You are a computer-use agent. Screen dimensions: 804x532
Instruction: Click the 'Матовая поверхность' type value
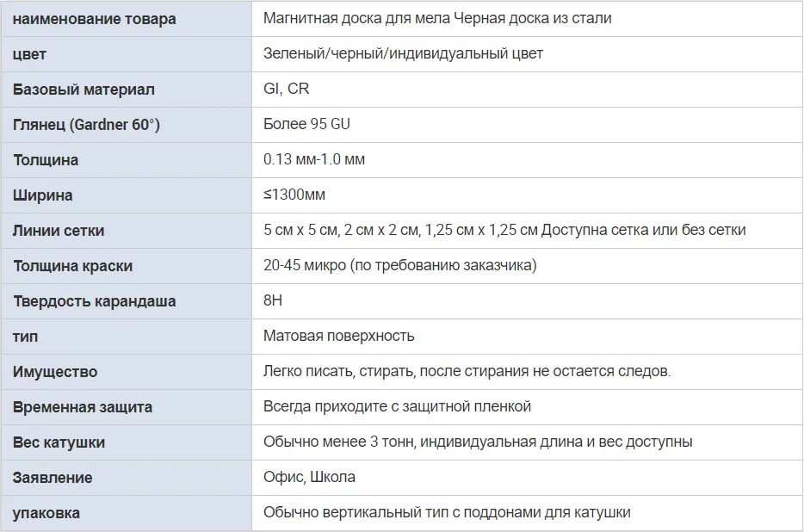point(338,336)
